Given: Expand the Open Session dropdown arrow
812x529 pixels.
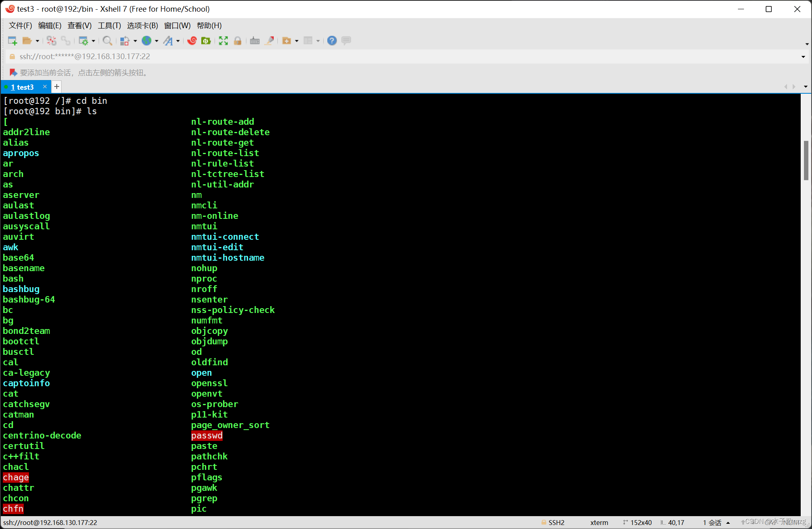Looking at the screenshot, I should tap(37, 41).
